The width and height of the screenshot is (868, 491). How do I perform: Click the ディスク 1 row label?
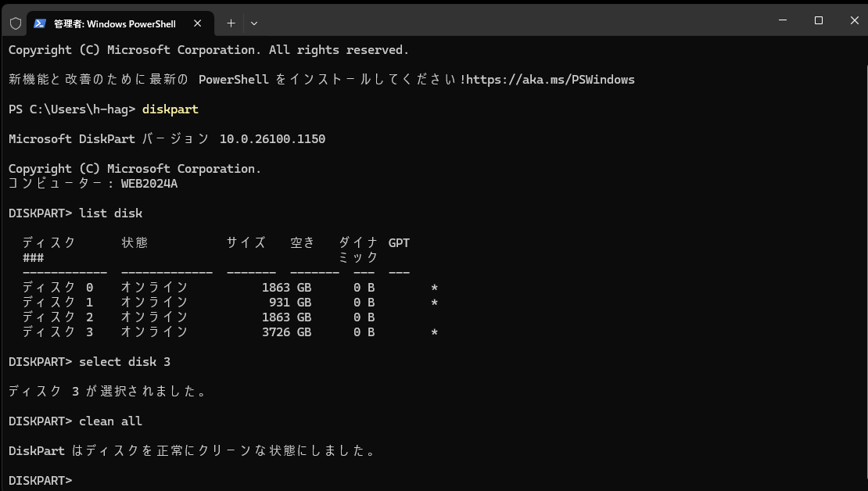[58, 303]
